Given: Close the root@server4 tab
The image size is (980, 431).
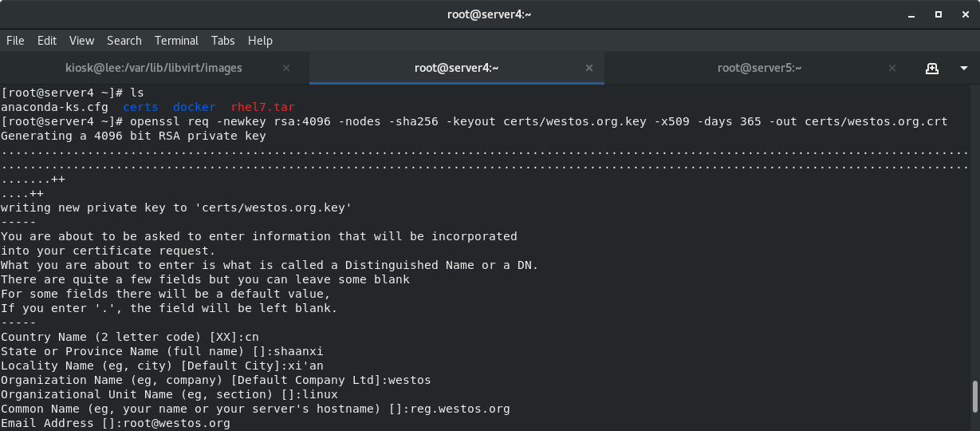Looking at the screenshot, I should point(589,68).
